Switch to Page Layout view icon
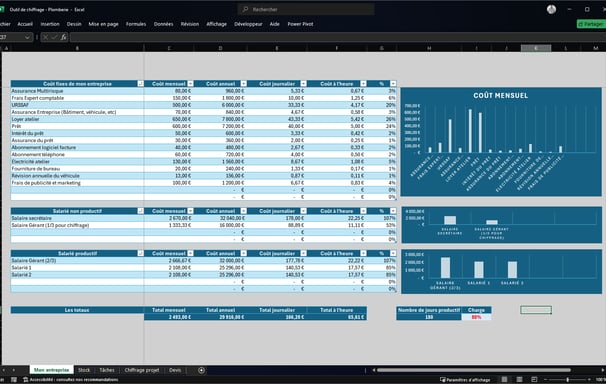This screenshot has height=384, width=606. [519, 380]
